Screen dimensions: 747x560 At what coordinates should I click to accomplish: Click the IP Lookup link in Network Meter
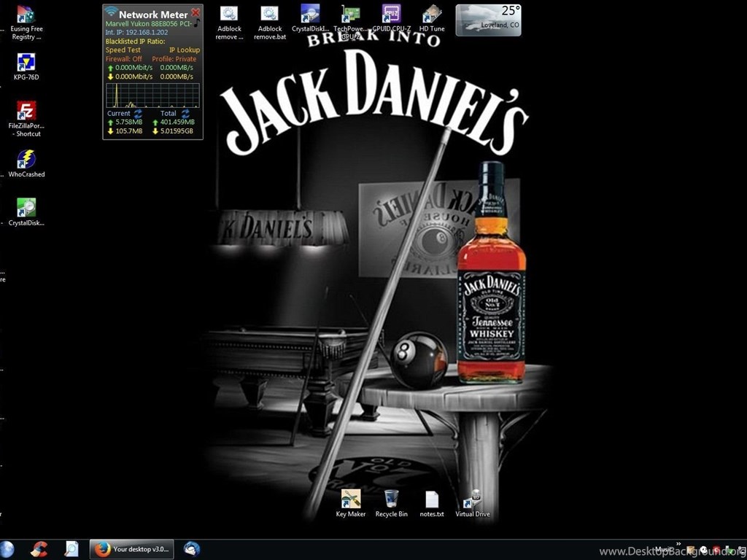coord(184,50)
